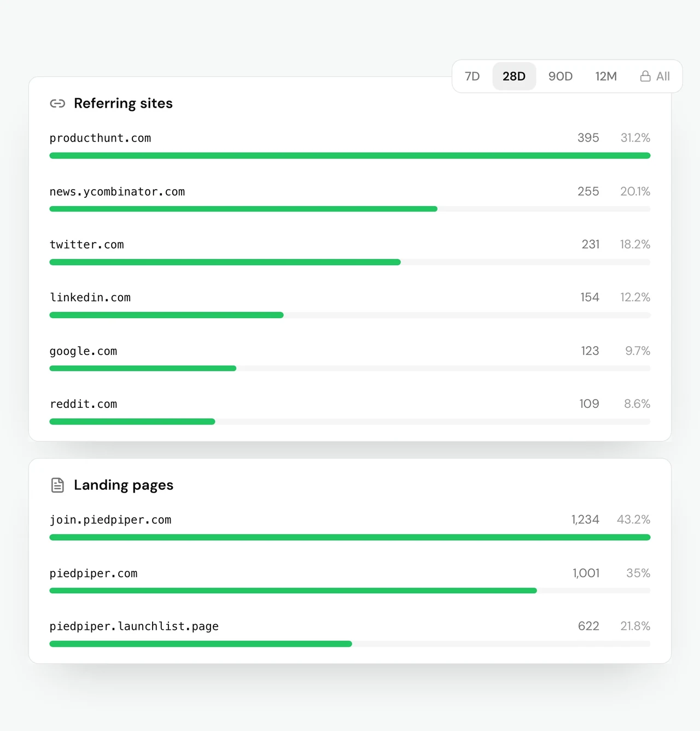The height and width of the screenshot is (731, 700).
Task: Open the join.piedpiper.com landing page
Action: [x=350, y=526]
